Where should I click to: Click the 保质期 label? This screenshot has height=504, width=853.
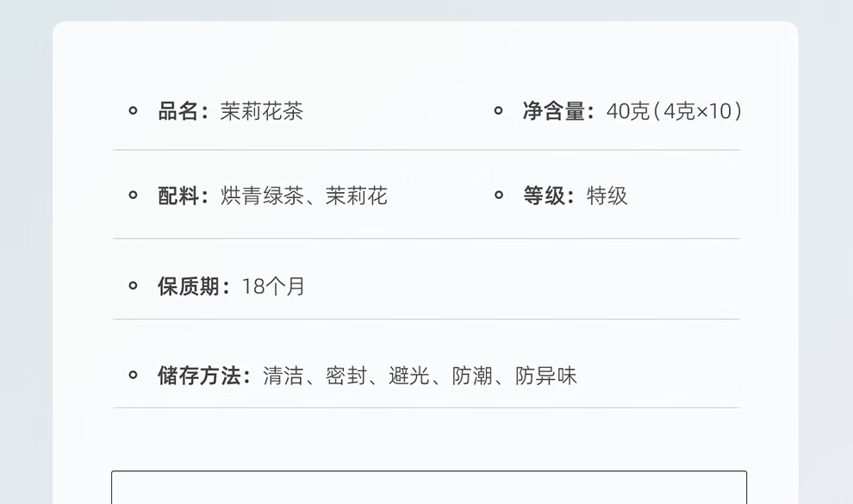(x=190, y=286)
